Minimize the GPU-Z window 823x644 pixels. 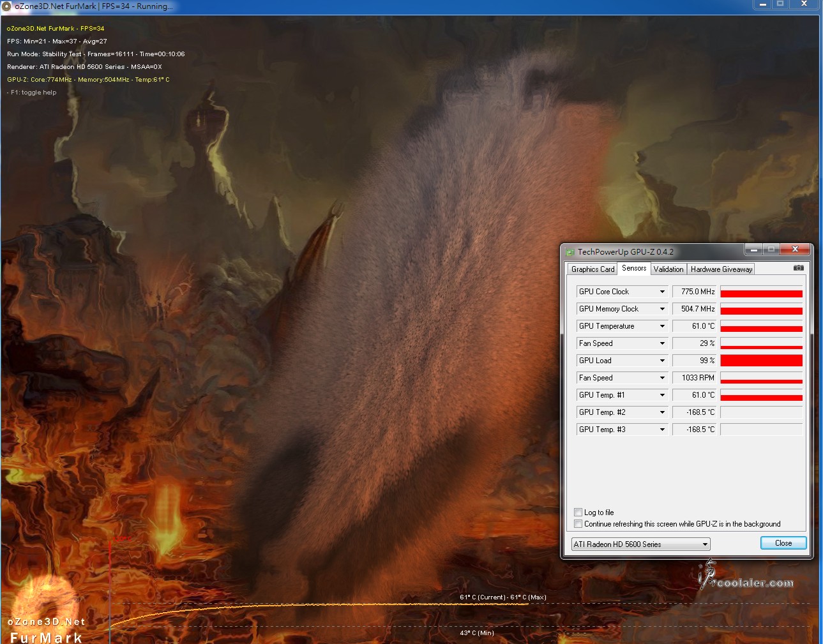click(753, 249)
